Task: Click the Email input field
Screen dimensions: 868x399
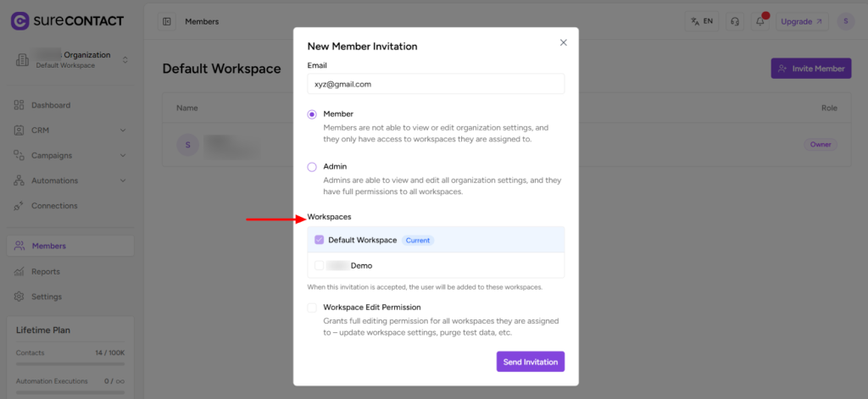Action: 436,84
